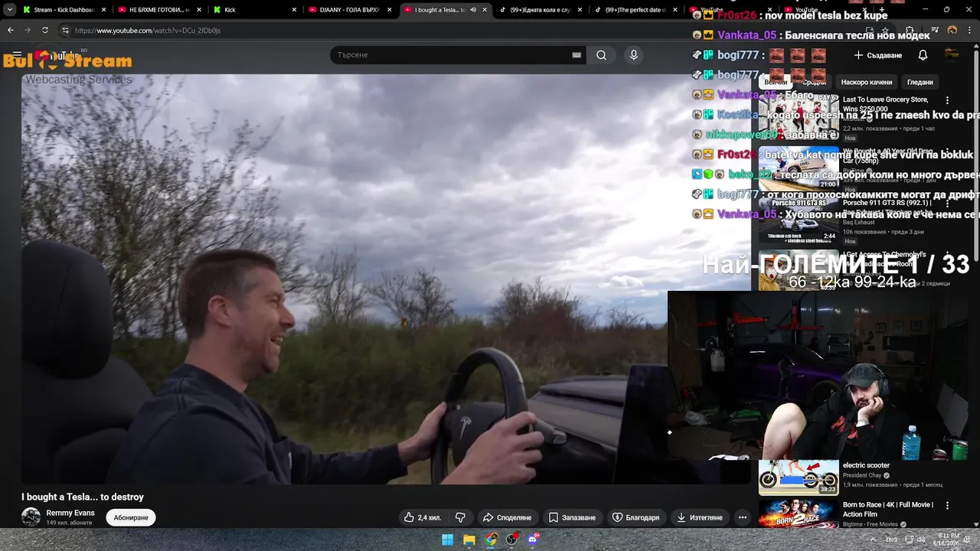Open the browser extensions puzzle icon
This screenshot has width=980, height=551.
pos(910,31)
